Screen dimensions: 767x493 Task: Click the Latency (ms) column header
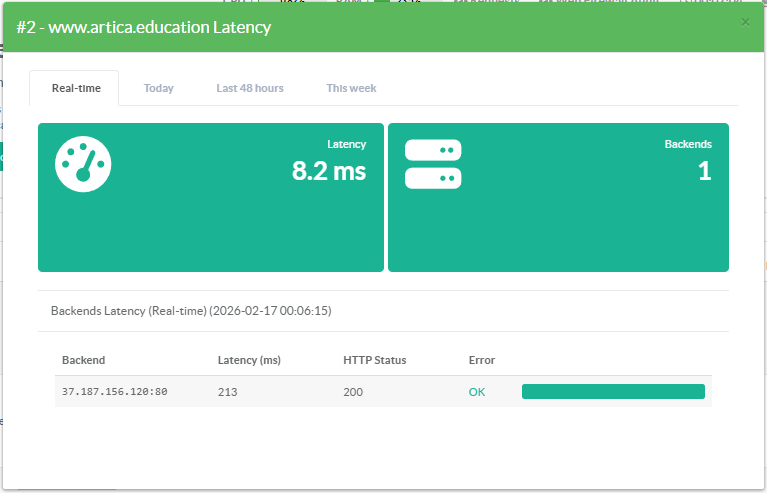[251, 360]
